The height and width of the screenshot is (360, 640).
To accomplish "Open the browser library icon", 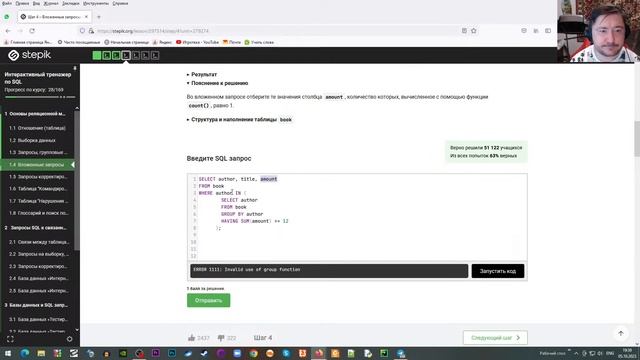I will (x=536, y=31).
